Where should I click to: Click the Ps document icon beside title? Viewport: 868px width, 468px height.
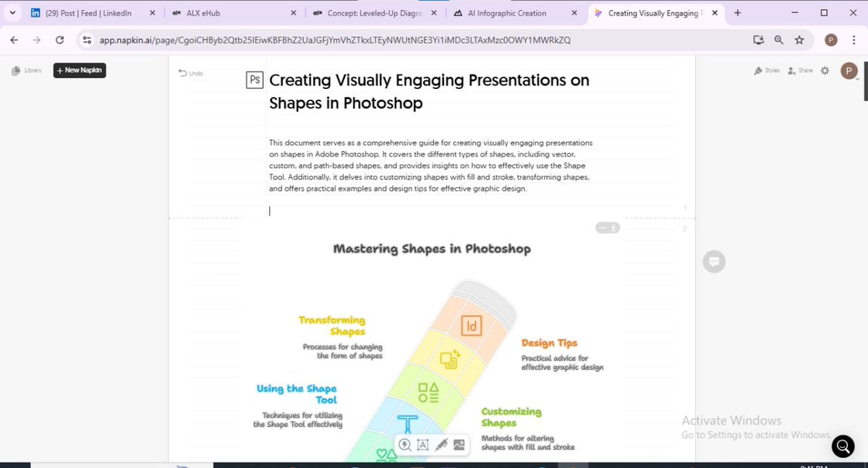(254, 80)
